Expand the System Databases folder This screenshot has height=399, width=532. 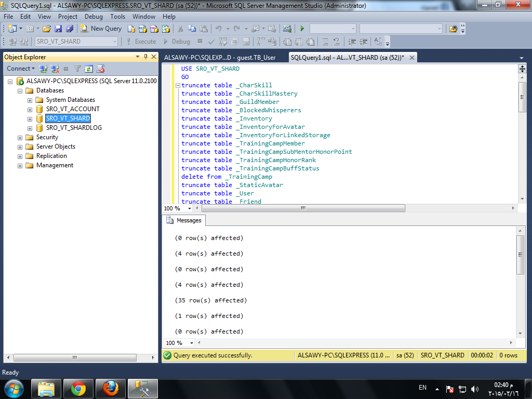coord(30,100)
